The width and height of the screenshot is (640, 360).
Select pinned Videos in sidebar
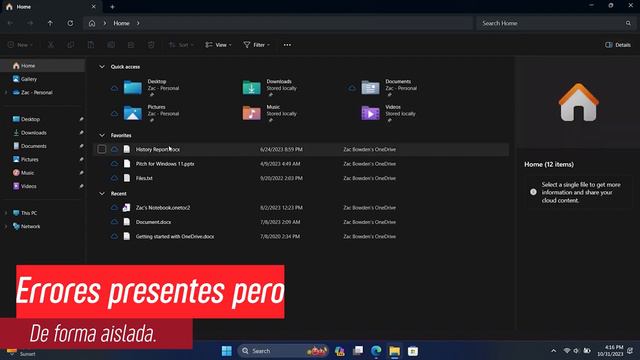[x=42, y=186]
